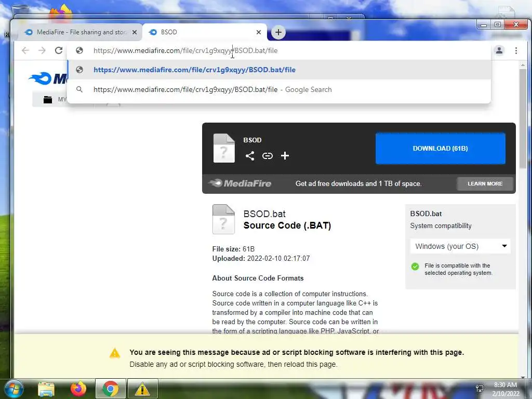This screenshot has height=399, width=532.
Task: Click the 'System compatibility' label
Action: [x=441, y=226]
